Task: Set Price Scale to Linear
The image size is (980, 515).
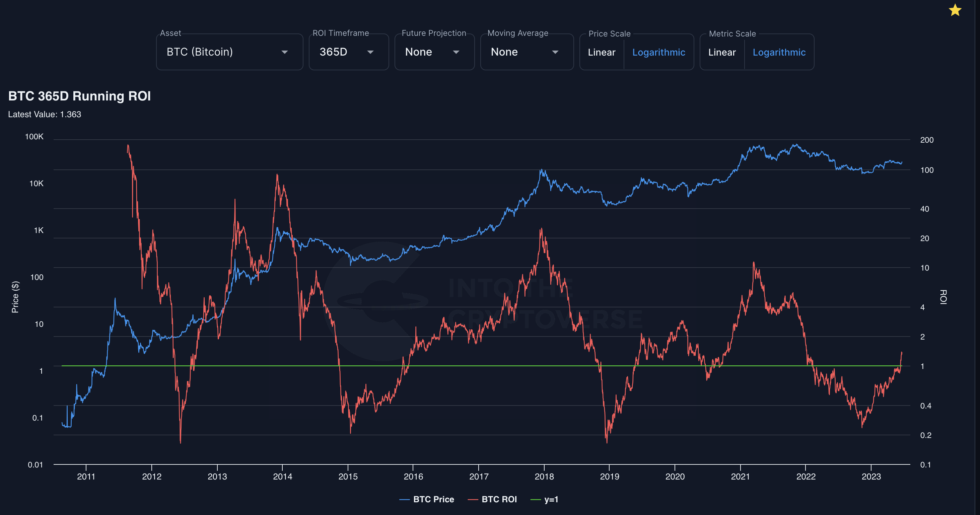Action: pyautogui.click(x=601, y=52)
